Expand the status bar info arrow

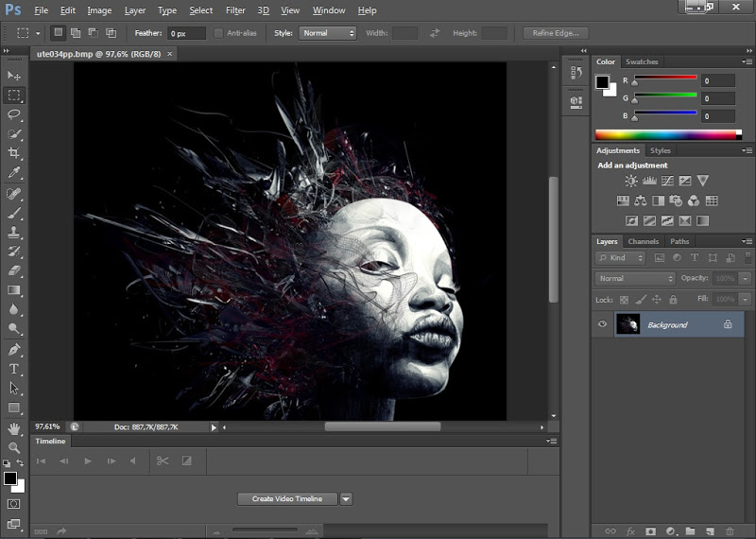click(x=214, y=427)
